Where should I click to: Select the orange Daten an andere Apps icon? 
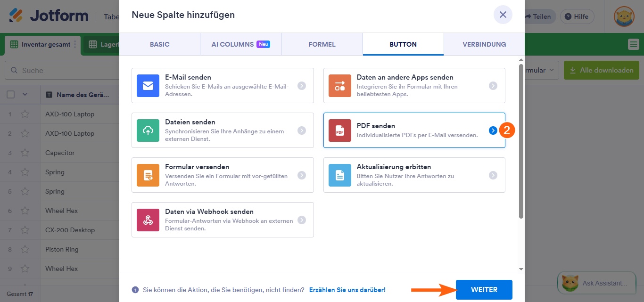coord(339,86)
